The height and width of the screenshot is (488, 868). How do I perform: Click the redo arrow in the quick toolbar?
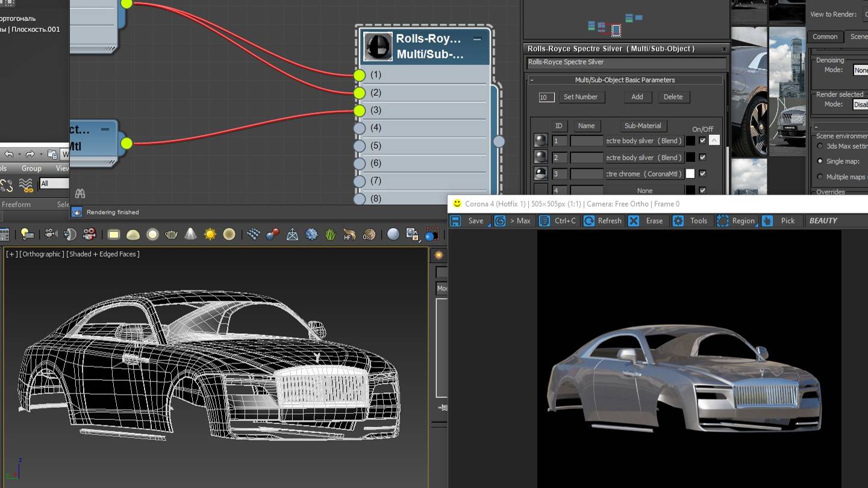[x=30, y=155]
